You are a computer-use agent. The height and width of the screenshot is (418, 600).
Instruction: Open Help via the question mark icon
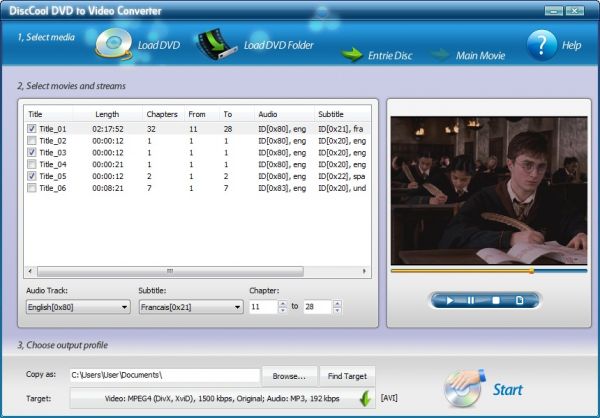pos(541,45)
